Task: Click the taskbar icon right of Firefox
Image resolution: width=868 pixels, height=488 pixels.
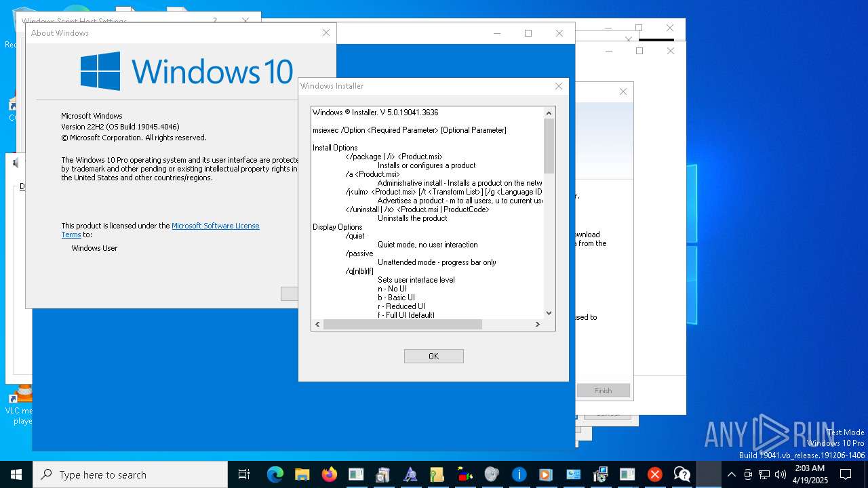Action: point(356,474)
